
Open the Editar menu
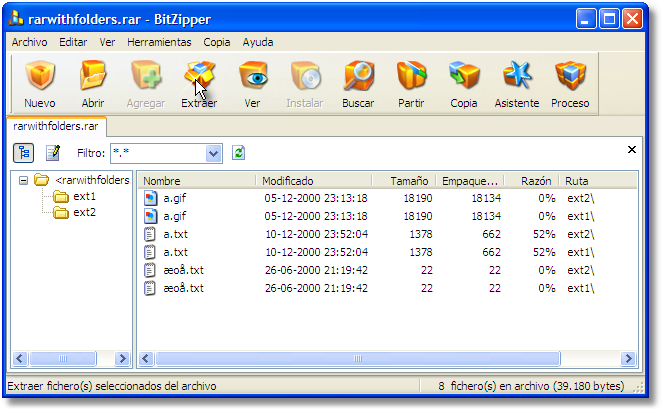tap(73, 42)
